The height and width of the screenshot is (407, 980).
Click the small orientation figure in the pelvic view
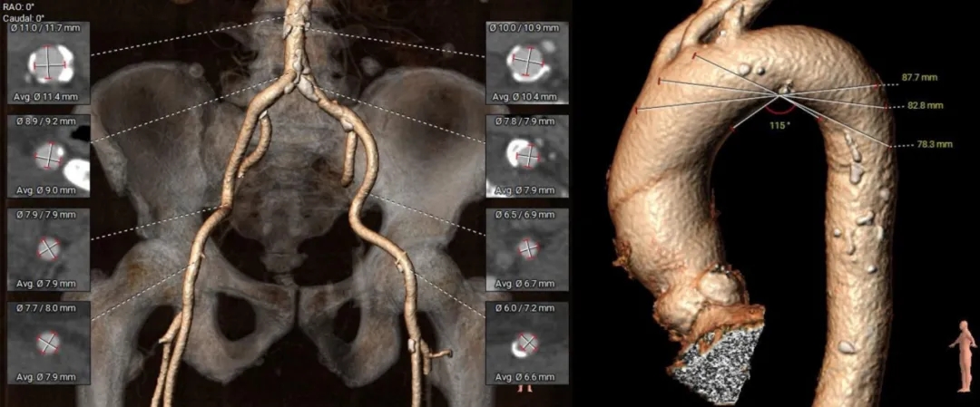click(523, 387)
